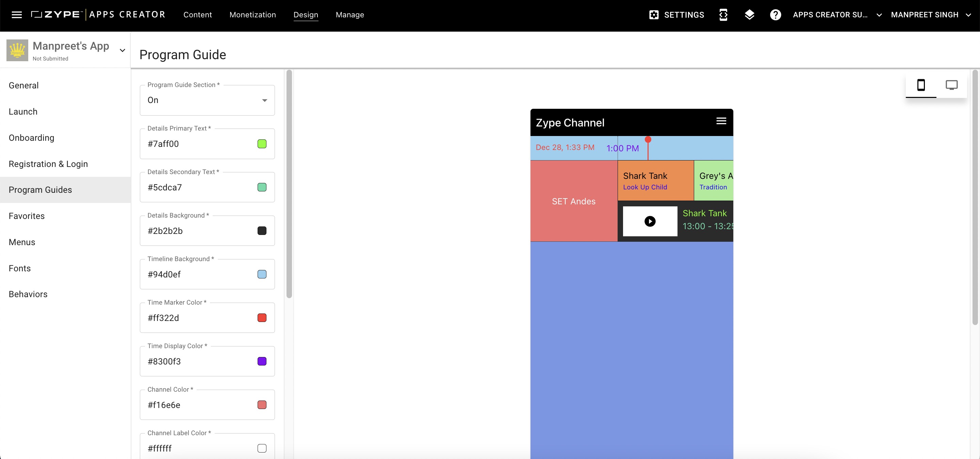
Task: Edit Details Secondary Text #5cdca7 field
Action: [207, 187]
